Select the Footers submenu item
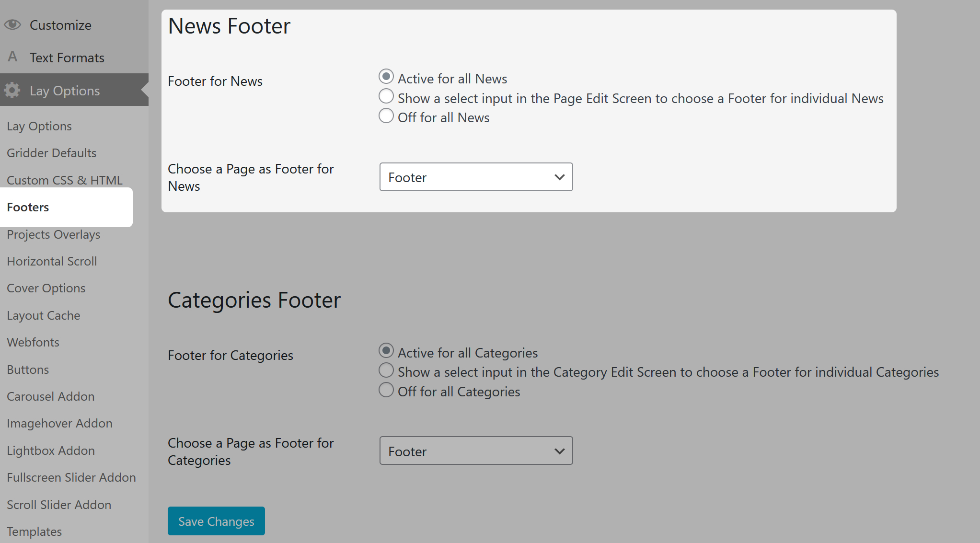Viewport: 980px width, 543px height. [28, 207]
